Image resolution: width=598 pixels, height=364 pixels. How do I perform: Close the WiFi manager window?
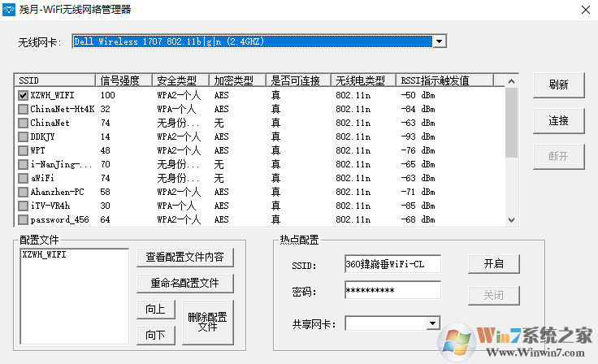pyautogui.click(x=586, y=10)
